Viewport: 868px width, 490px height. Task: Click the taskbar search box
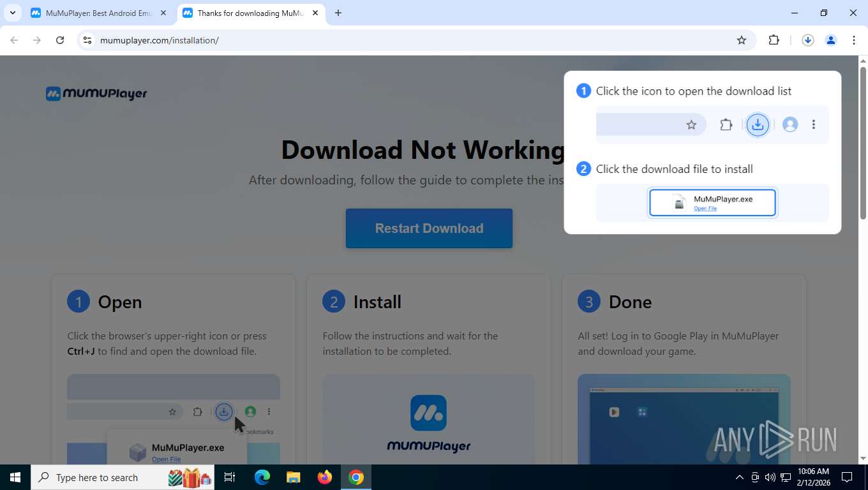tap(123, 477)
